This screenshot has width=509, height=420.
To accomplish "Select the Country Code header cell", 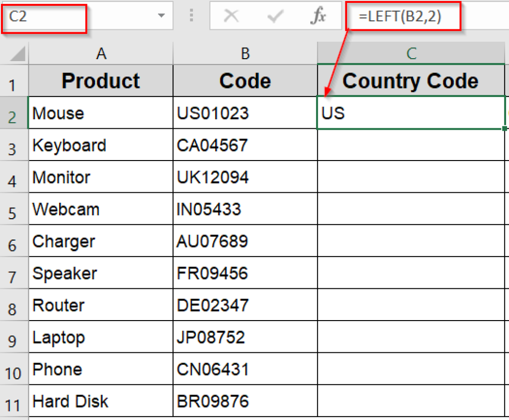I will point(411,81).
